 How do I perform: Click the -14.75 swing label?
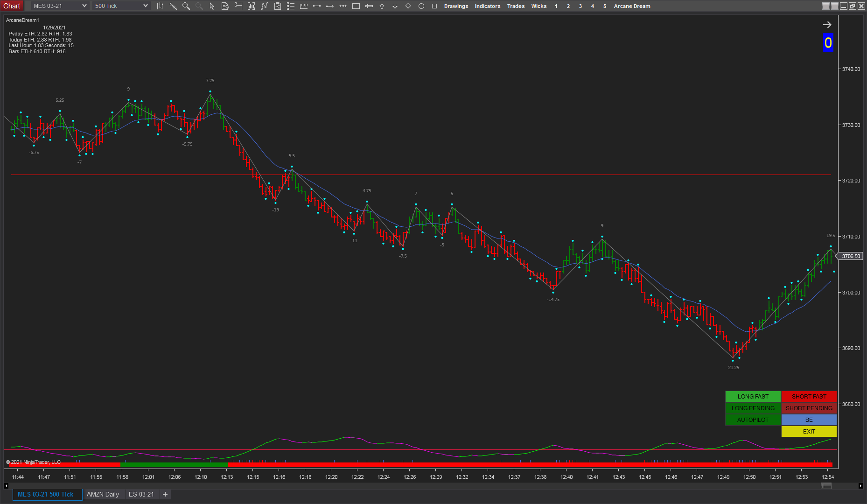click(553, 300)
